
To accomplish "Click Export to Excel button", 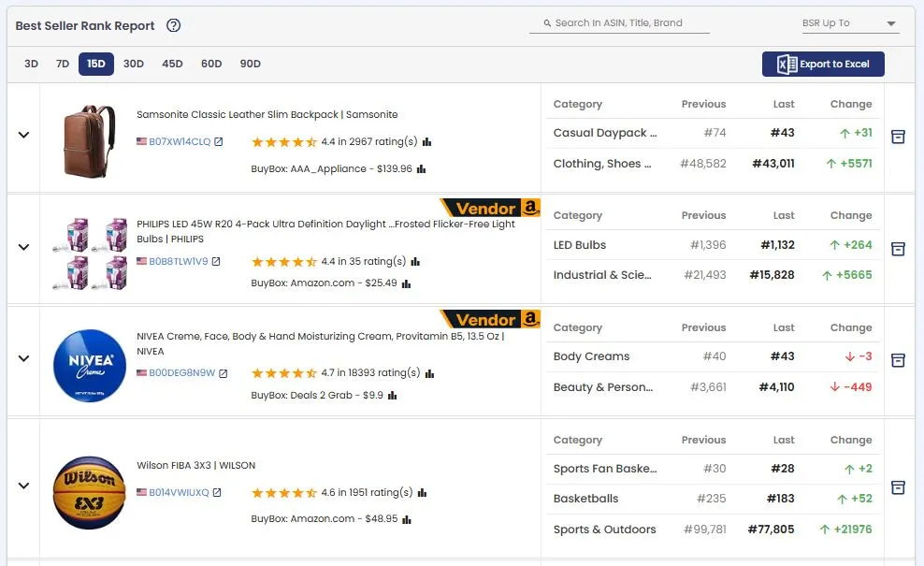I will coord(823,64).
